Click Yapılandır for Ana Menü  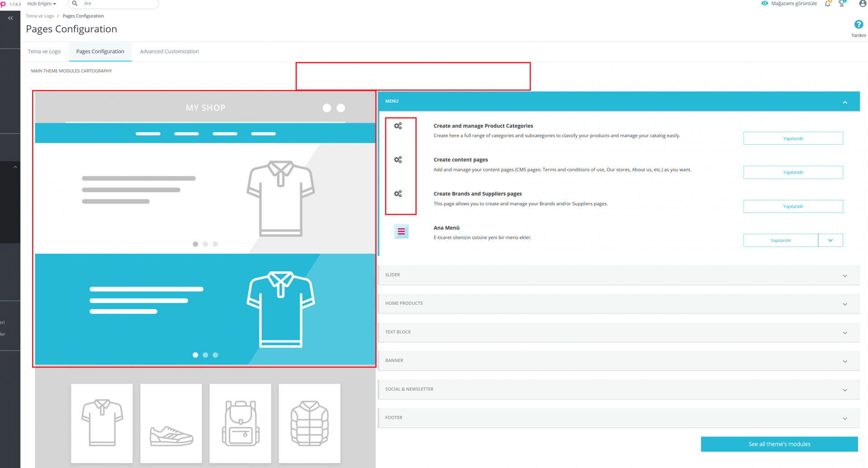781,241
